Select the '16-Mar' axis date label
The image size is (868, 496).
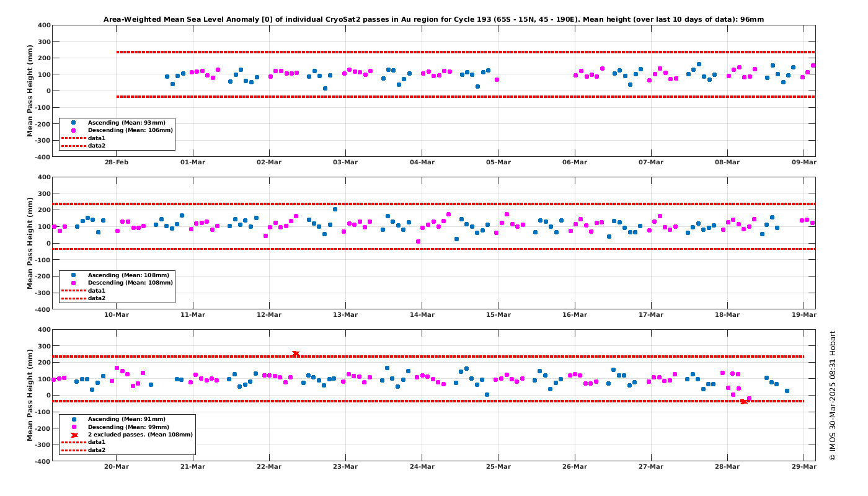[575, 314]
